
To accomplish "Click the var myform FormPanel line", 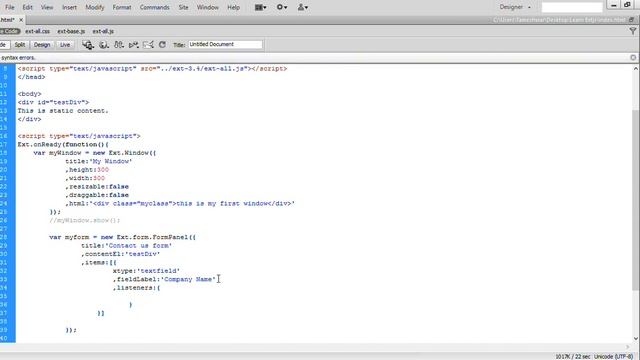I will (122, 237).
